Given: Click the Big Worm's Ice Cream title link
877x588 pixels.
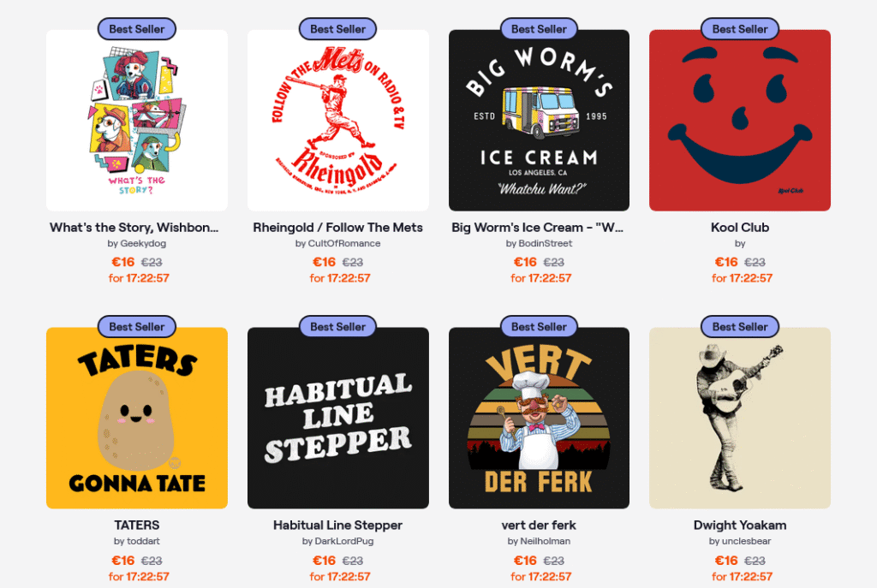Looking at the screenshot, I should click(x=538, y=228).
